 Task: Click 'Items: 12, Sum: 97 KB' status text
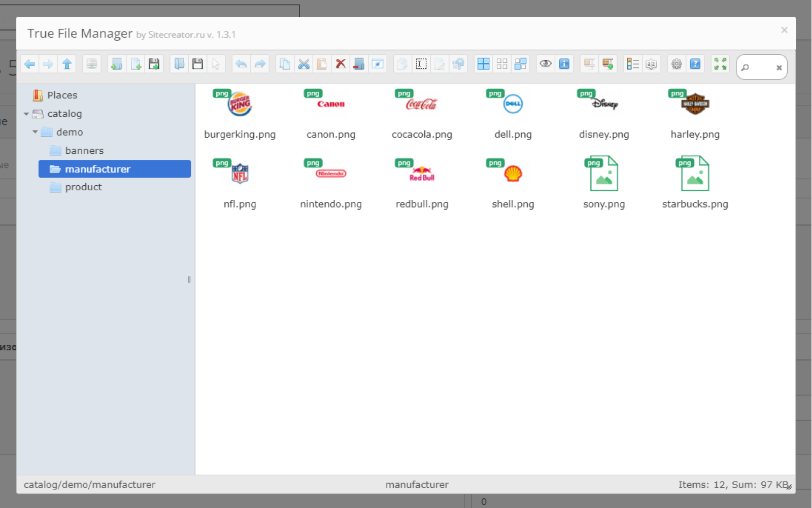pyautogui.click(x=733, y=485)
